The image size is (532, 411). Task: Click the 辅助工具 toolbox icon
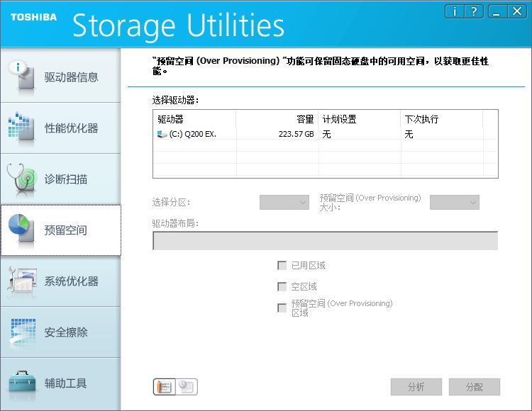tap(21, 383)
